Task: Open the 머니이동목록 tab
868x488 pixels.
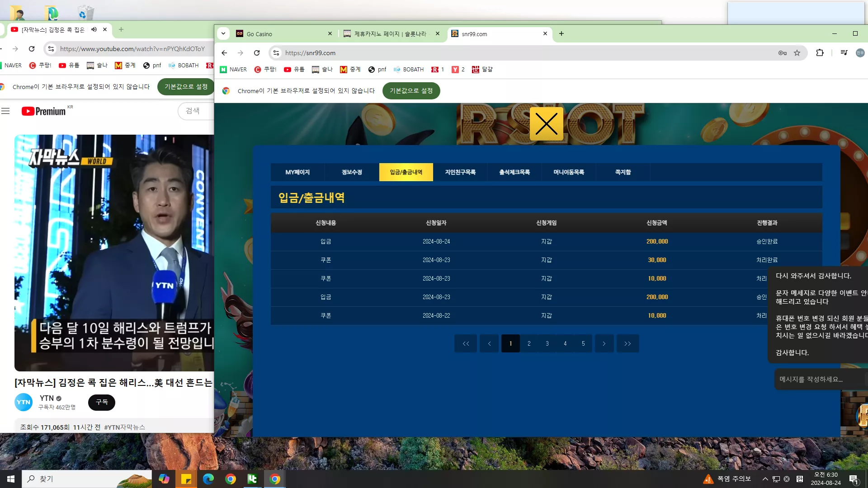Action: [569, 172]
